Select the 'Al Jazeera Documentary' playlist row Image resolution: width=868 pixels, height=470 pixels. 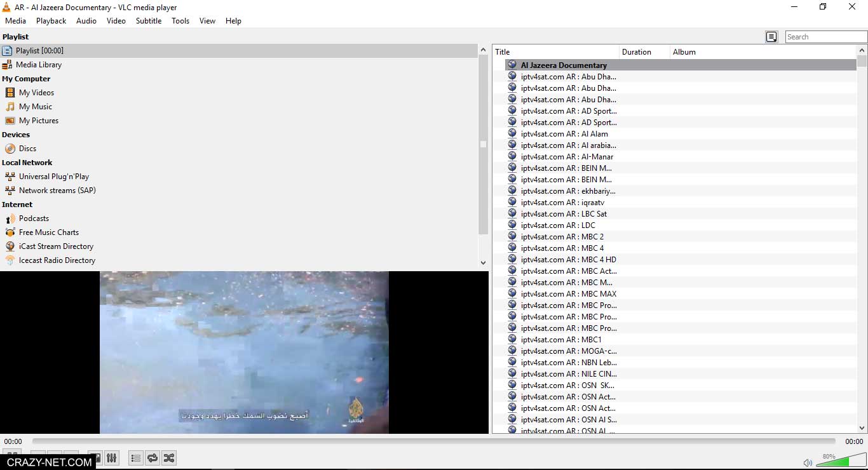tap(681, 65)
